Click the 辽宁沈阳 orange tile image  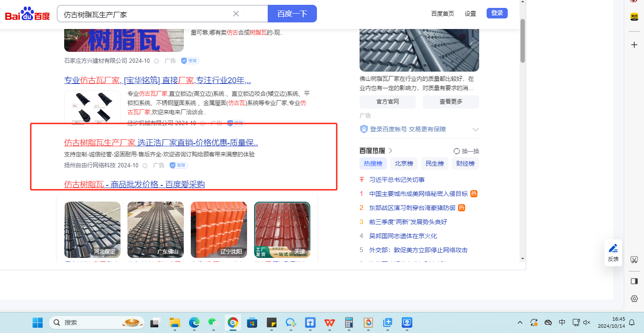coord(219,230)
